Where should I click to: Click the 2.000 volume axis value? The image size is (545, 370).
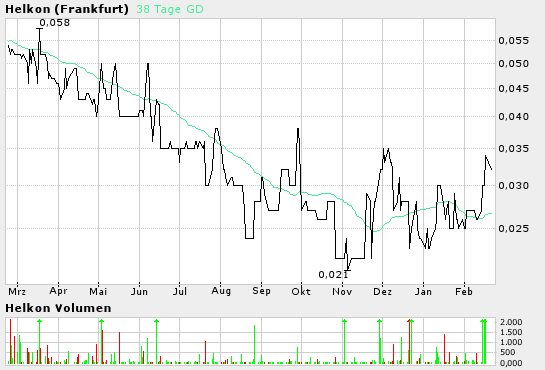tap(511, 322)
